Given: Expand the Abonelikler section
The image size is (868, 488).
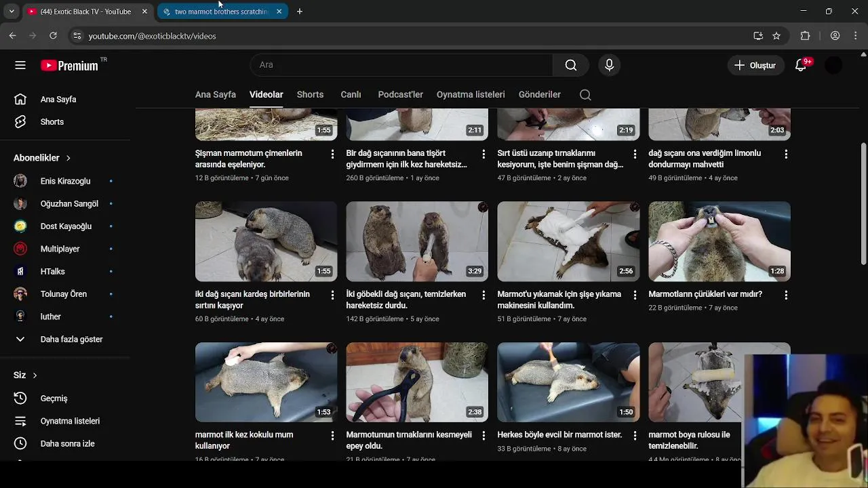Looking at the screenshot, I should 42,158.
